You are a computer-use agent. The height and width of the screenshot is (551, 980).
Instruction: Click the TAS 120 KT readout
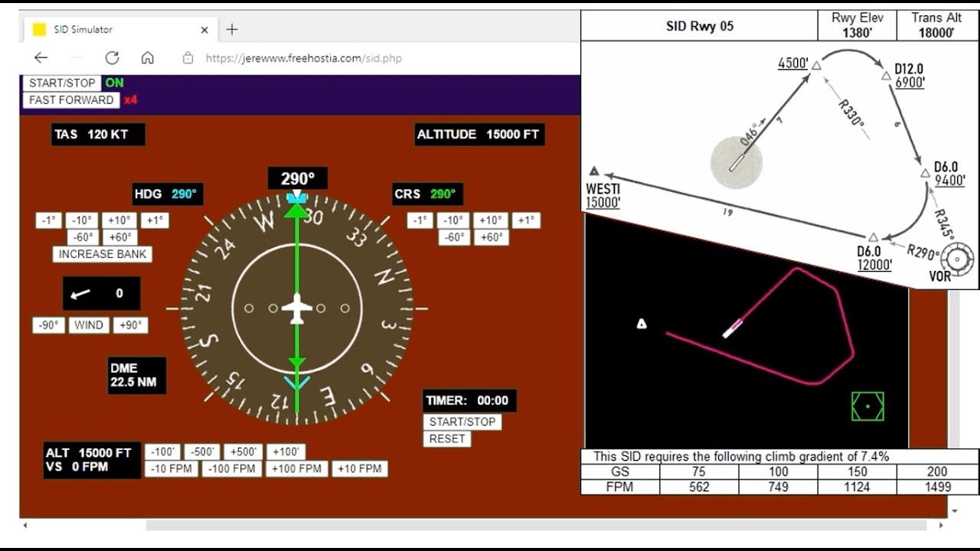[98, 135]
